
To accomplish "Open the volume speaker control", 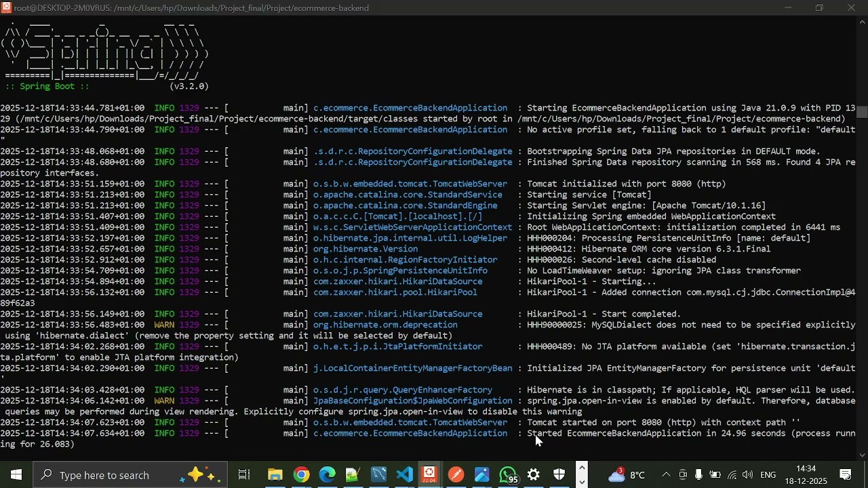I will click(748, 475).
